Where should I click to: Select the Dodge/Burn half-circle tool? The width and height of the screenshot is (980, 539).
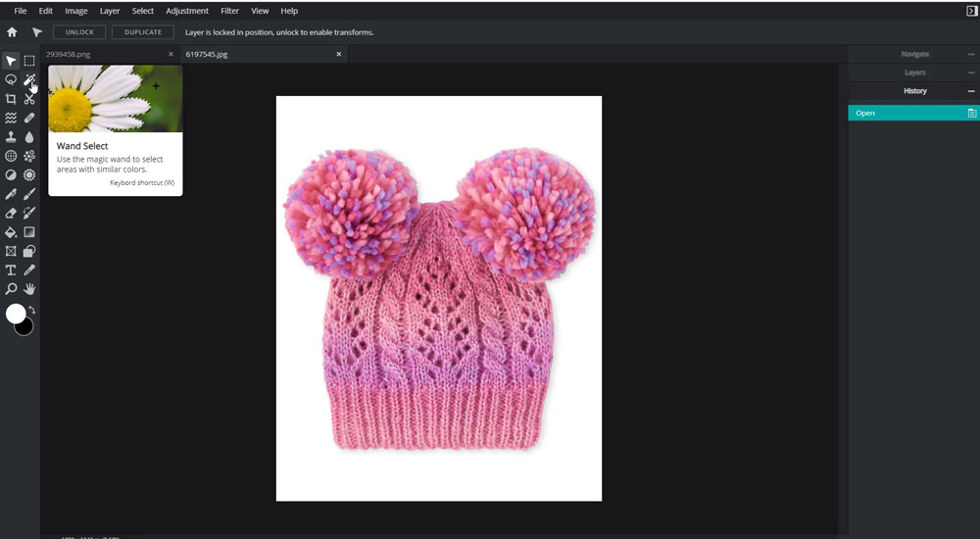11,175
